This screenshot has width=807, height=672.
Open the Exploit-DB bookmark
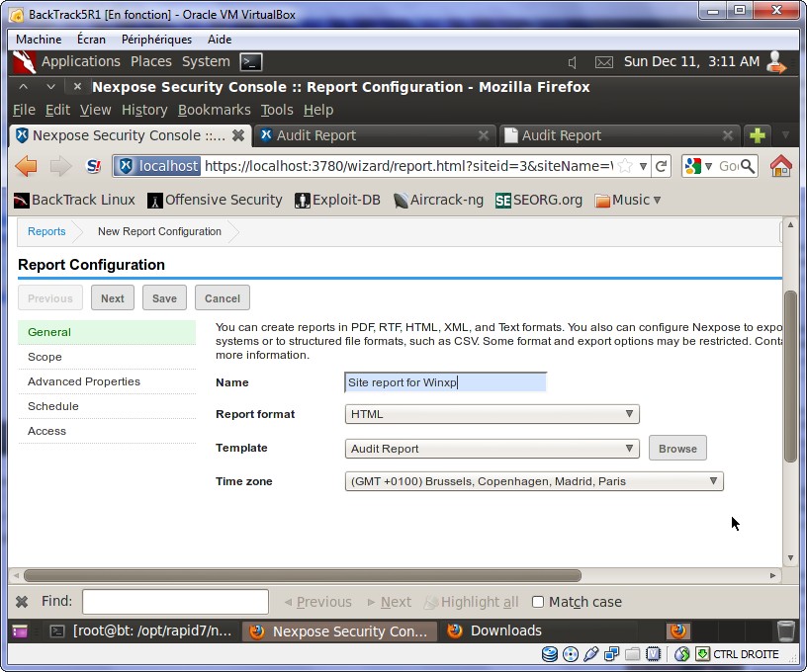337,200
